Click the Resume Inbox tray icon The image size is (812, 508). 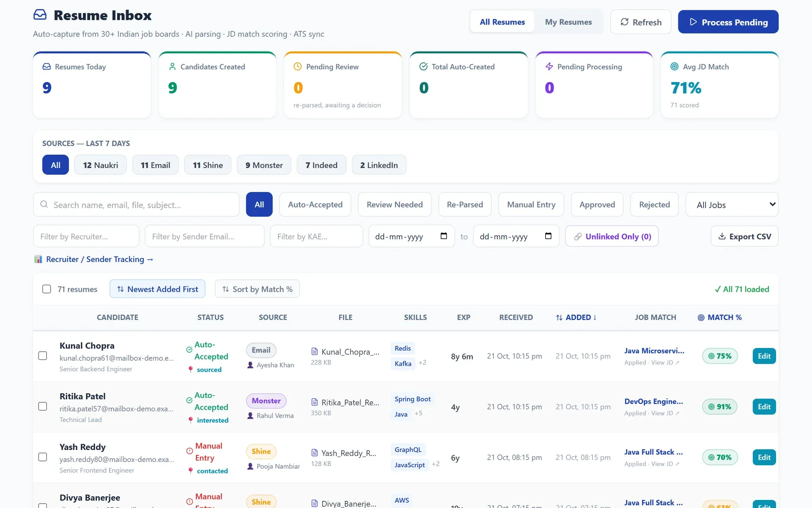tap(40, 15)
